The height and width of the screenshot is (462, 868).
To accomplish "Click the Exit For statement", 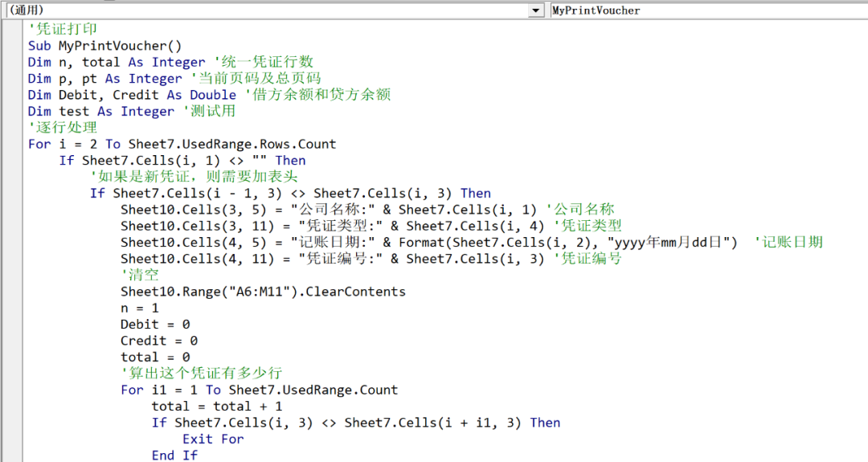I will click(x=213, y=440).
